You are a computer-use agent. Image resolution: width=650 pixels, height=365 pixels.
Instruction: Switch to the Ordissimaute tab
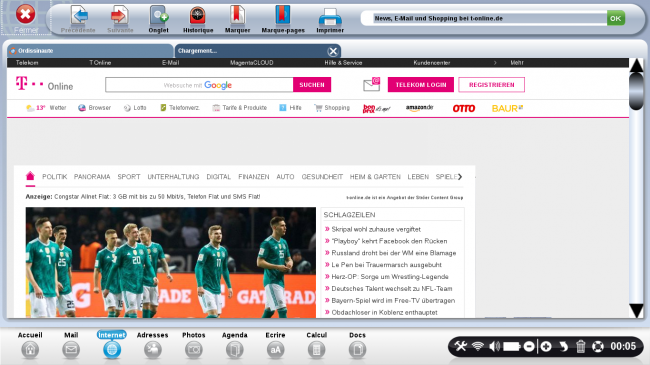click(90, 51)
